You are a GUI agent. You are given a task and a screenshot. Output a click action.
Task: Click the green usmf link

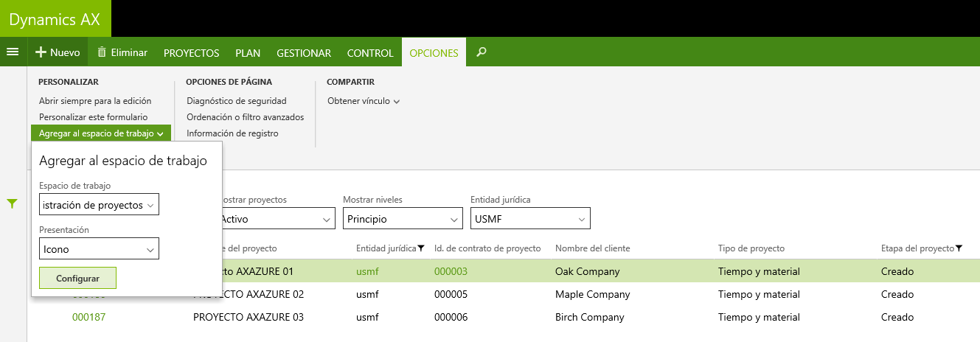tap(367, 271)
